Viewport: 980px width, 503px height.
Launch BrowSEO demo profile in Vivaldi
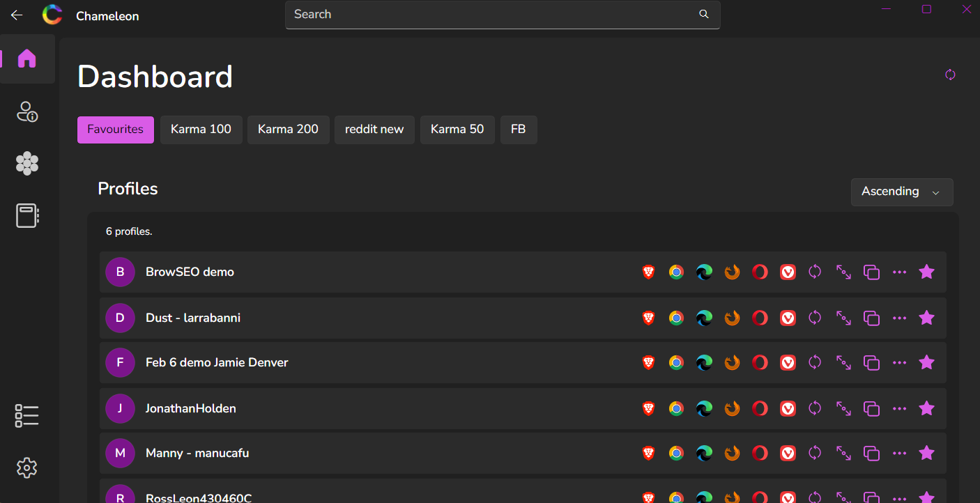(788, 272)
